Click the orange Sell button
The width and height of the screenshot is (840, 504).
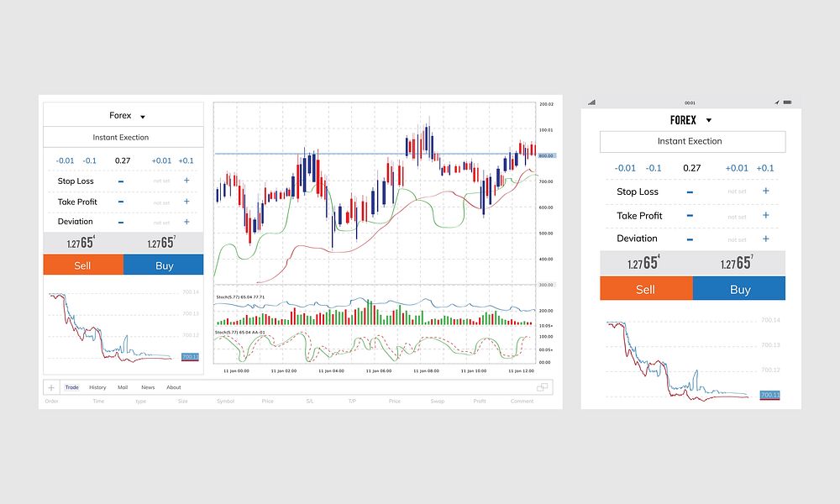82,265
